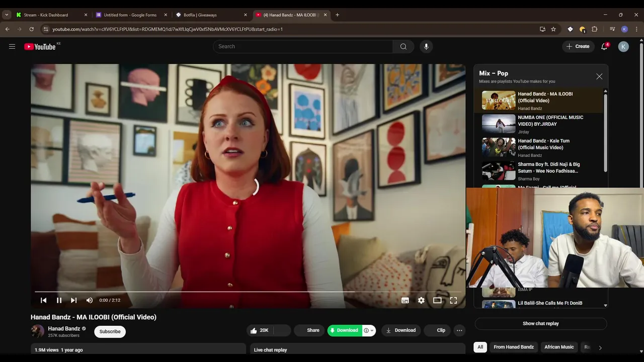This screenshot has width=644, height=362.
Task: Open the Hanad Bandz channel avatar
Action: click(37, 331)
